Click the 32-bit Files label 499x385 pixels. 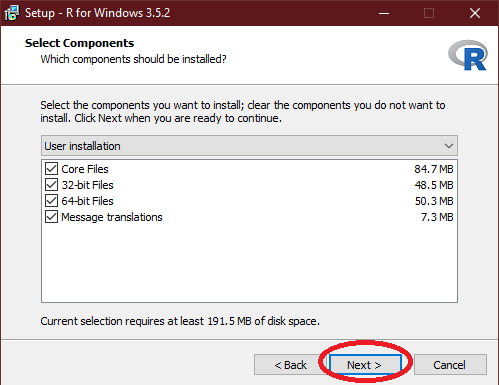tap(88, 185)
